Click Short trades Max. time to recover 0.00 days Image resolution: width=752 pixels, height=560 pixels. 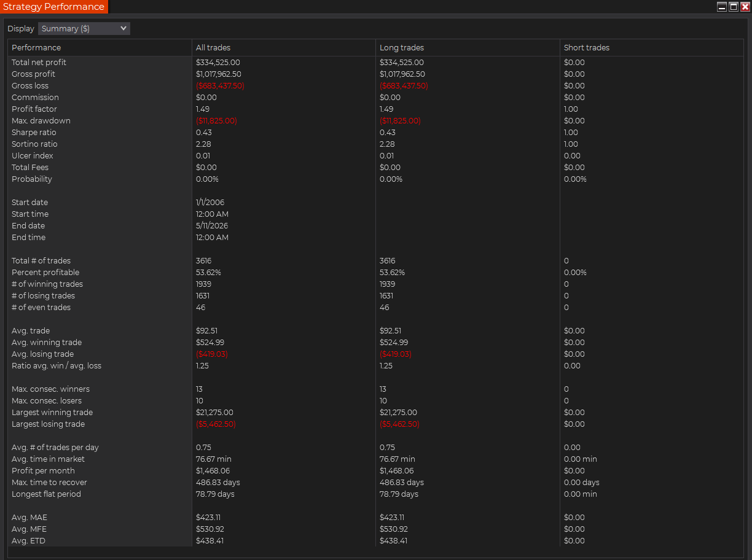coord(582,483)
